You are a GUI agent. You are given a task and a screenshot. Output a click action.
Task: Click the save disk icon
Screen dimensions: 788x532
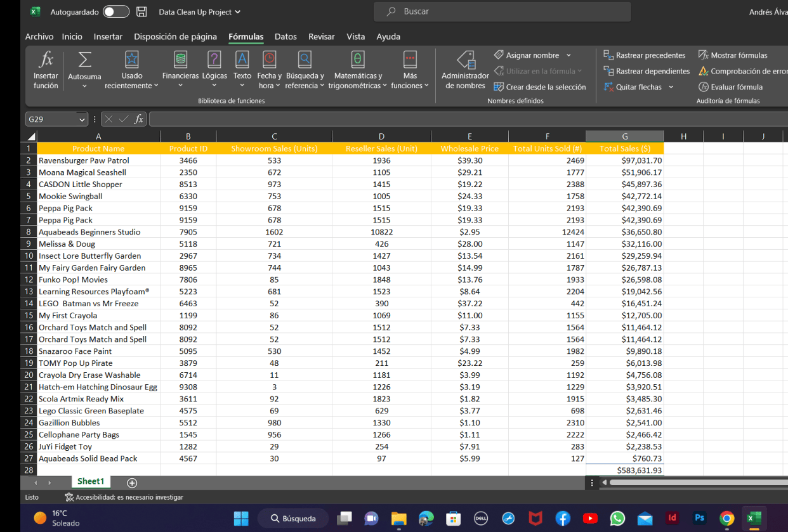pos(142,12)
